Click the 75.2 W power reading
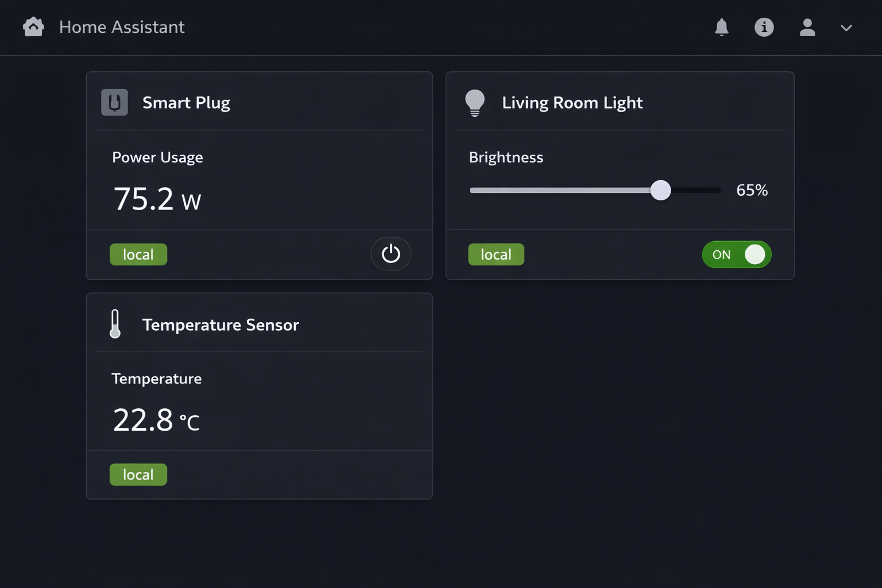 pyautogui.click(x=157, y=199)
